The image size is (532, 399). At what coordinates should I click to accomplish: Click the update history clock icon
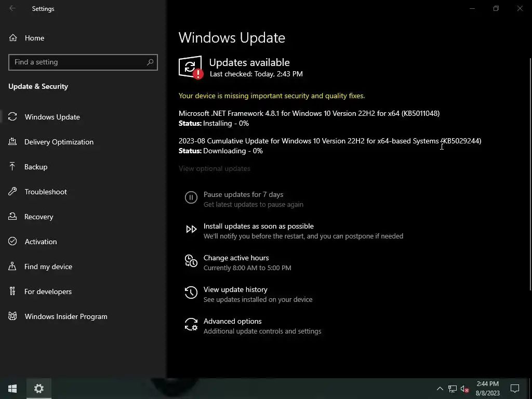pyautogui.click(x=191, y=292)
